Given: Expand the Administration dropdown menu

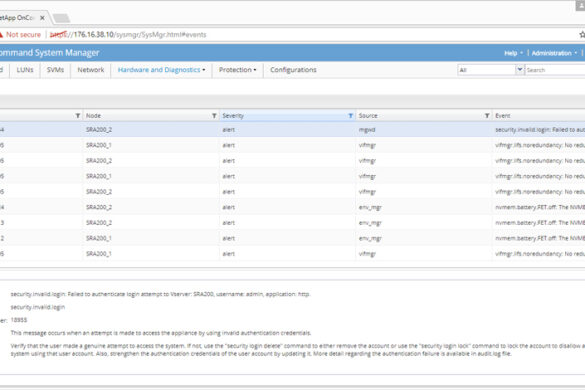Looking at the screenshot, I should 554,53.
